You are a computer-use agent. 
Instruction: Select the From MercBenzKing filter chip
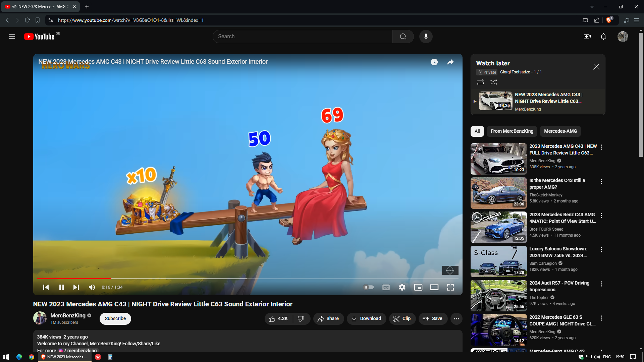(512, 131)
